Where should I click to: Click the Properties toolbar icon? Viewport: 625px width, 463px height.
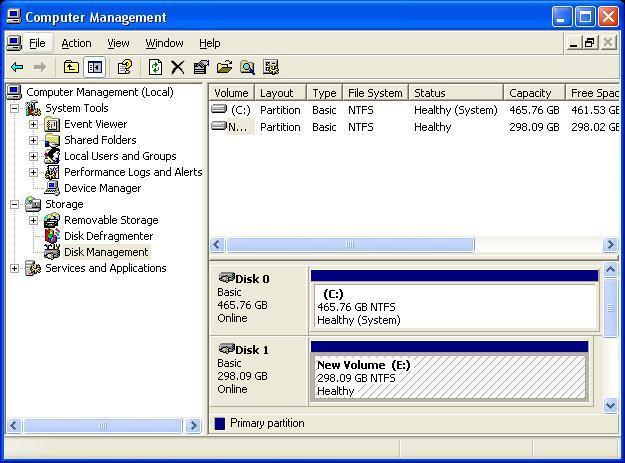201,67
